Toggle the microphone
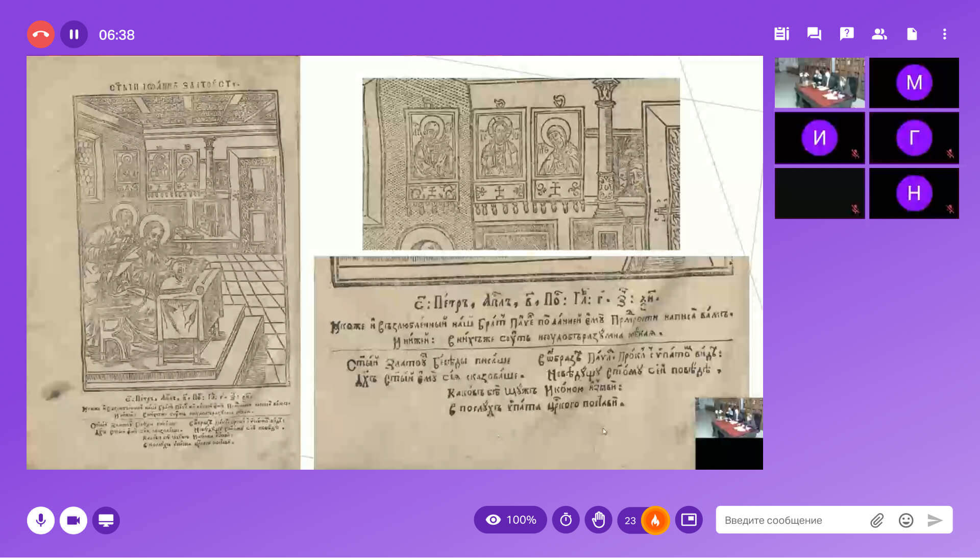 [x=41, y=520]
